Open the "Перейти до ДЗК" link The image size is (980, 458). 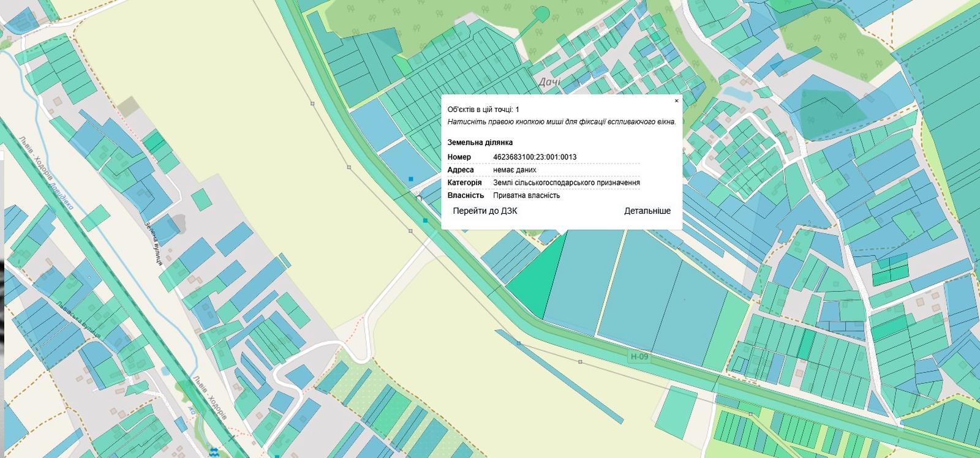(x=484, y=211)
